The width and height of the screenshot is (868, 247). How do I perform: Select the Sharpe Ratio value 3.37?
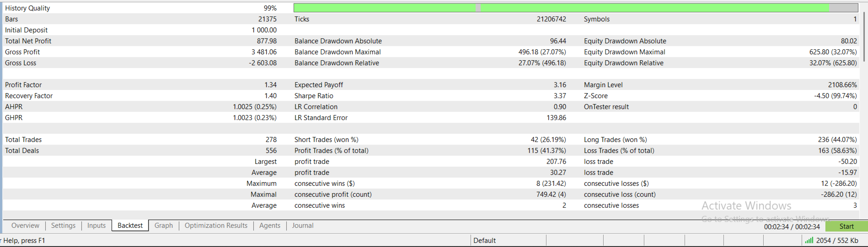pos(560,96)
